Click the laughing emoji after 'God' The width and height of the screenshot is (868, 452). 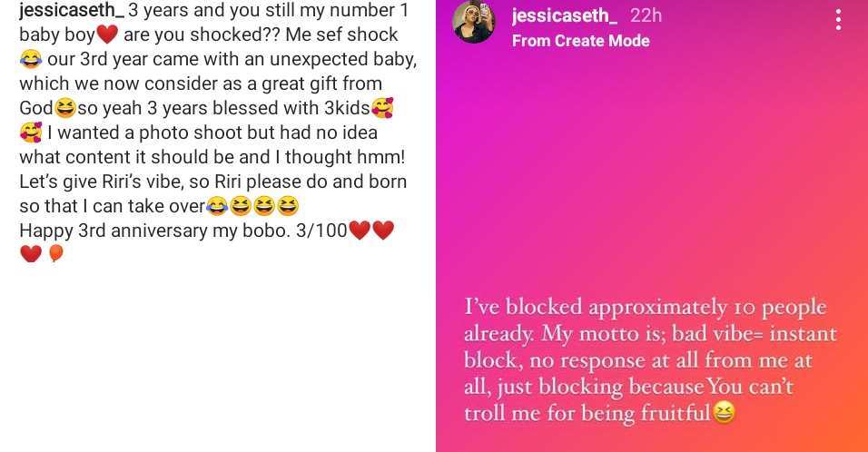click(65, 109)
